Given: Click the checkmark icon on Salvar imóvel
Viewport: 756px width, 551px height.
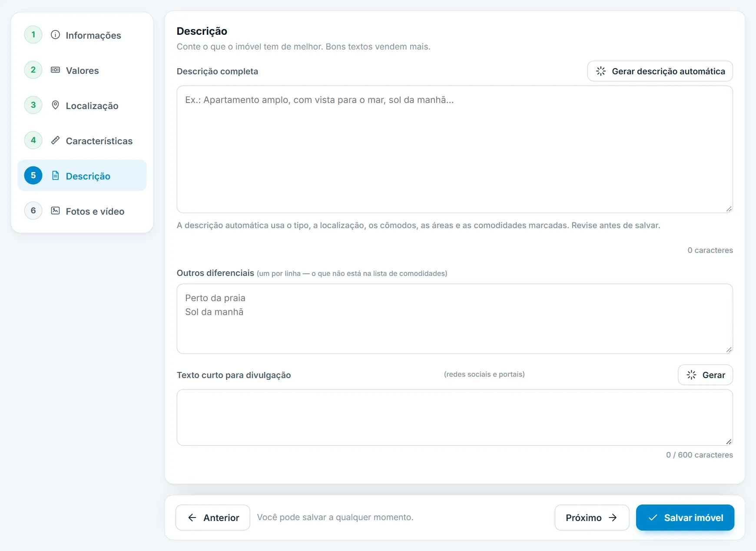Looking at the screenshot, I should click(653, 518).
